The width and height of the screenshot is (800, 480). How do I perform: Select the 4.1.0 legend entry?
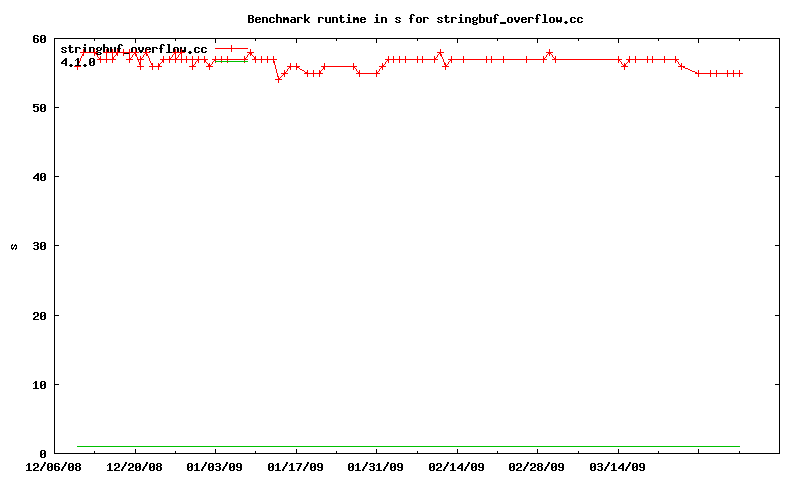tap(78, 62)
